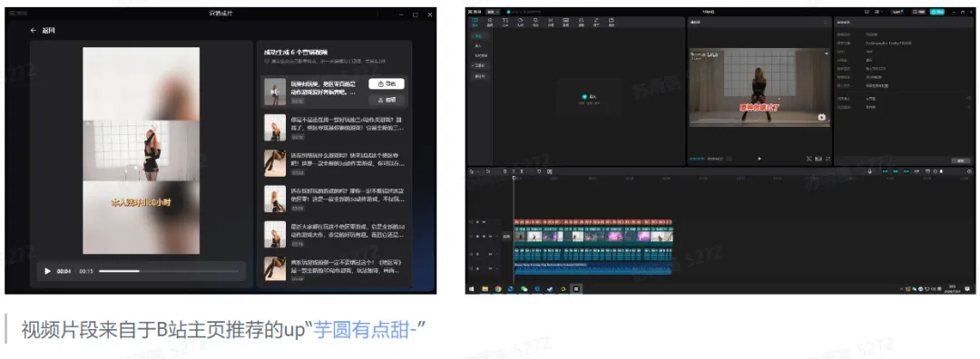Screen dimensions: 980x359
Task: Play the video in the editor player panel
Action: (759, 159)
